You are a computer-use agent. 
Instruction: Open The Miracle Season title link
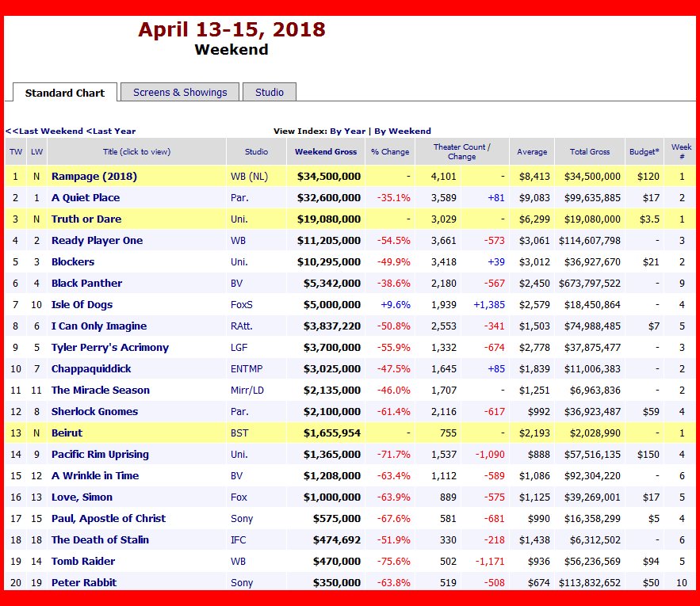pos(101,391)
